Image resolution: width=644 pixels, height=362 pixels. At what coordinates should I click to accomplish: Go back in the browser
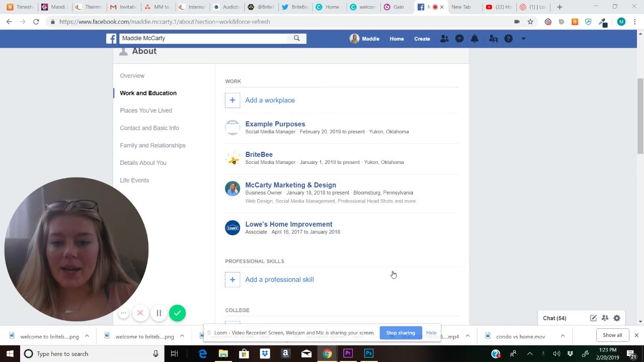[9, 22]
